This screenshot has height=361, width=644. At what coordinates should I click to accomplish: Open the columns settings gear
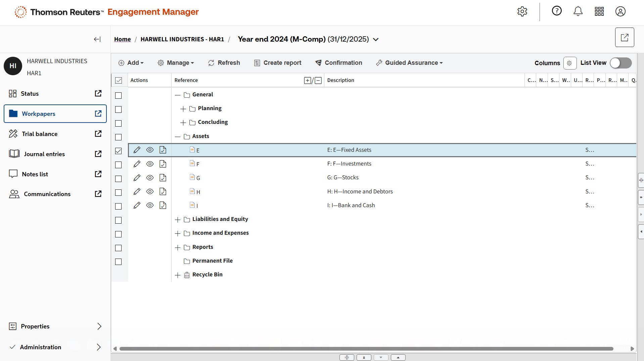click(x=569, y=63)
